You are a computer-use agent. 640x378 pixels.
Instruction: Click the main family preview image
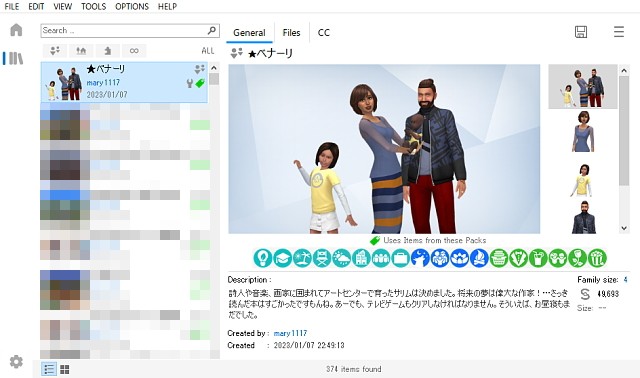[x=384, y=149]
